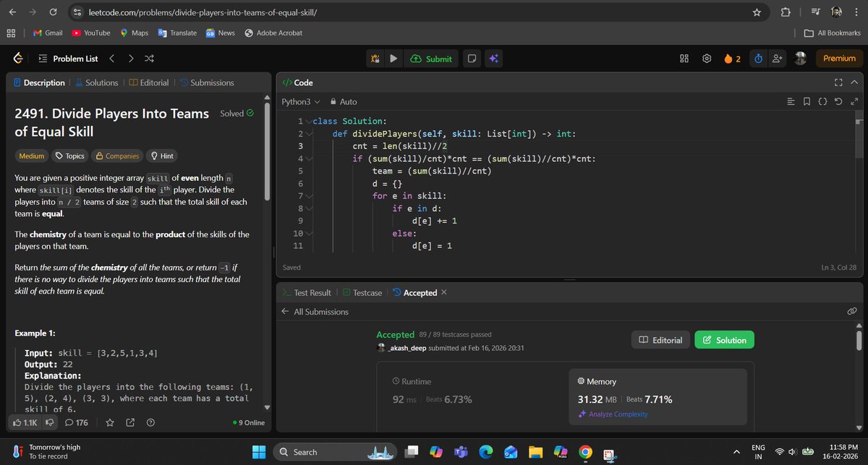The width and height of the screenshot is (868, 465).
Task: Open the Problem List
Action: tap(67, 59)
